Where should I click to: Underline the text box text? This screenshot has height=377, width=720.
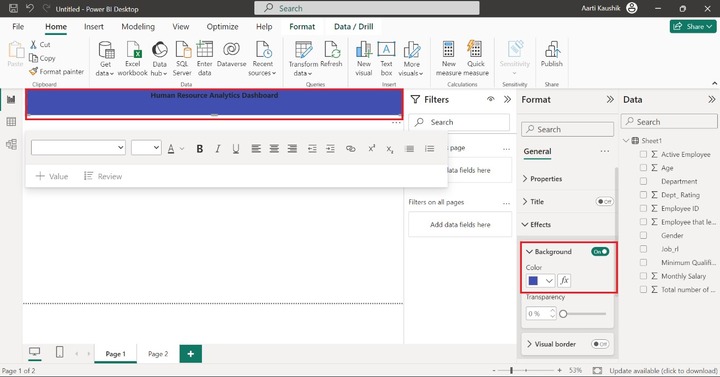pyautogui.click(x=236, y=148)
